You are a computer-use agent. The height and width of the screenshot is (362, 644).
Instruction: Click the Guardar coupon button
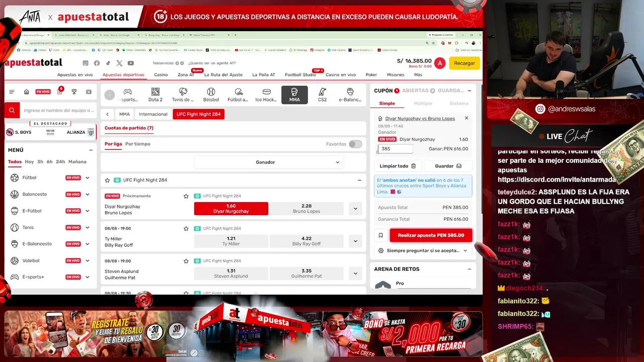pyautogui.click(x=448, y=166)
